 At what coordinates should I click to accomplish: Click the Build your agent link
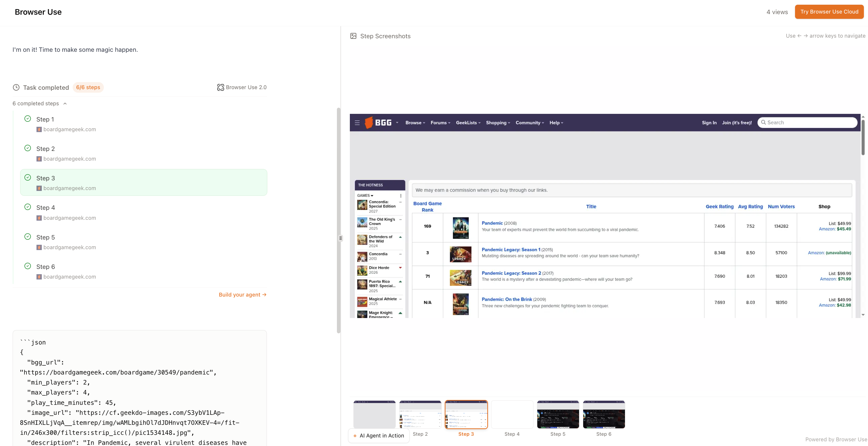(x=242, y=294)
